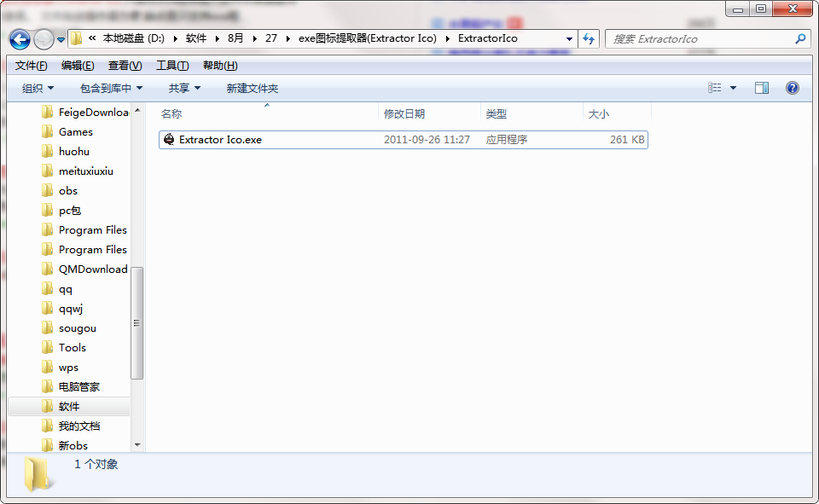Expand the 组织 toolbar dropdown
Viewport: 819px width, 504px height.
coord(38,89)
